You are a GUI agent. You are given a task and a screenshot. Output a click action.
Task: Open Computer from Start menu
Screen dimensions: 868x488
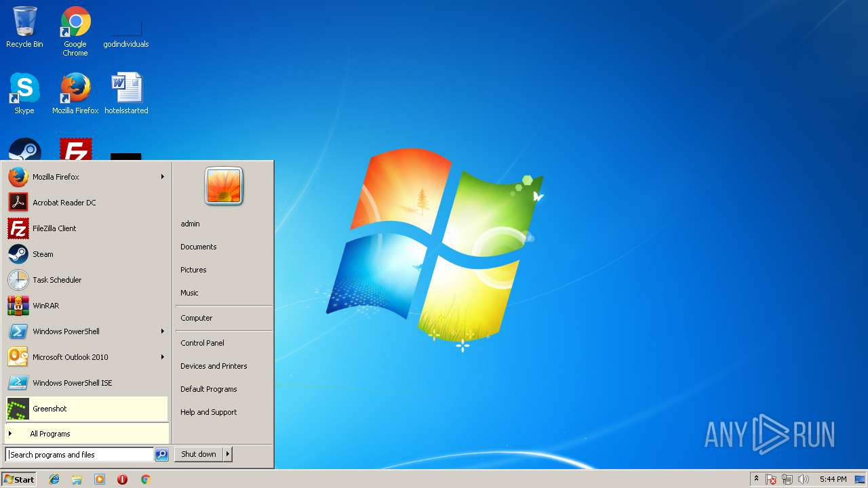(x=224, y=318)
